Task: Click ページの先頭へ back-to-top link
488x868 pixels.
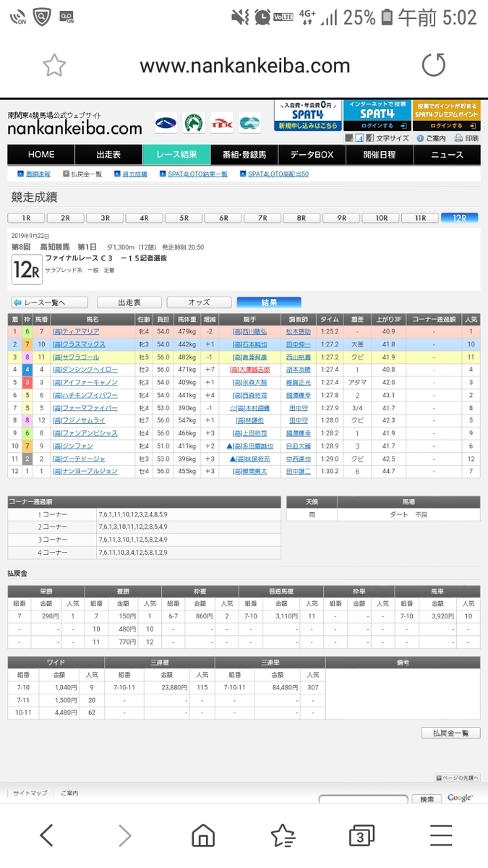Action: (458, 778)
